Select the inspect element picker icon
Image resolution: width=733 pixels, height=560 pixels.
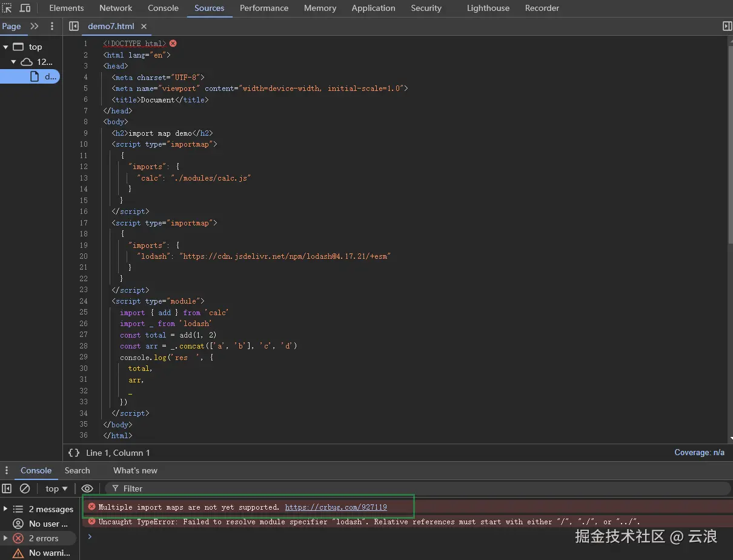7,8
